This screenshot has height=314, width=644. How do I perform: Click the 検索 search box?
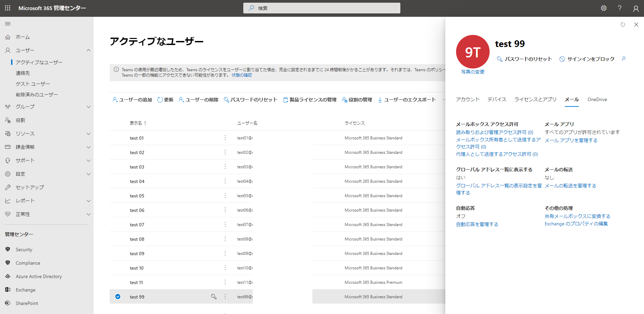(322, 8)
